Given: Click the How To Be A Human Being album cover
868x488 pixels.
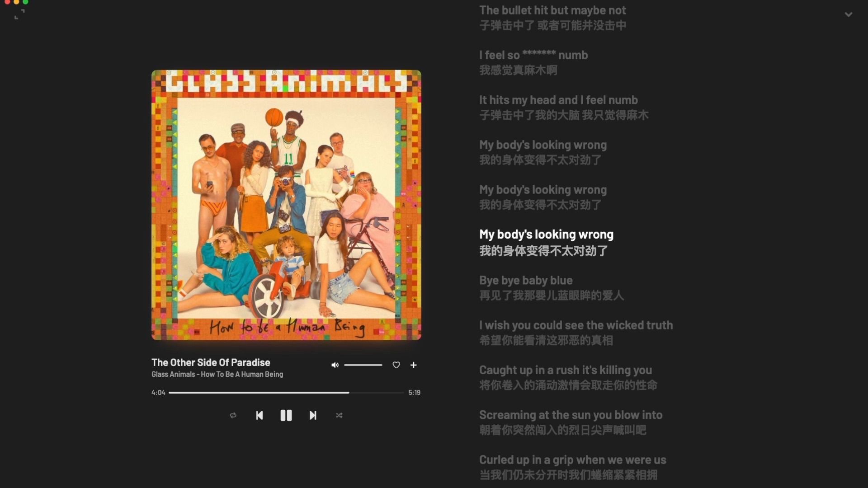Looking at the screenshot, I should tap(286, 205).
